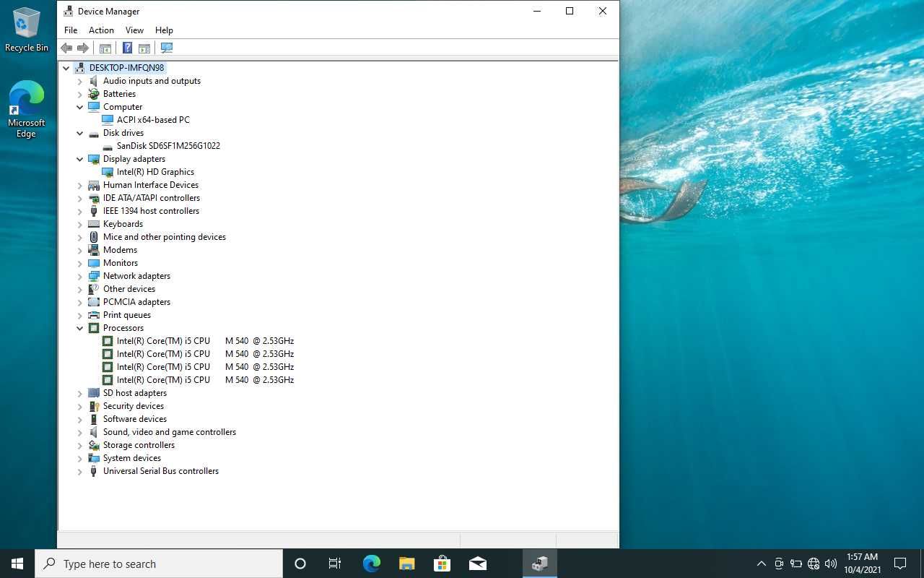Launch Microsoft Edge from the taskbar
The width and height of the screenshot is (924, 578).
click(x=371, y=564)
